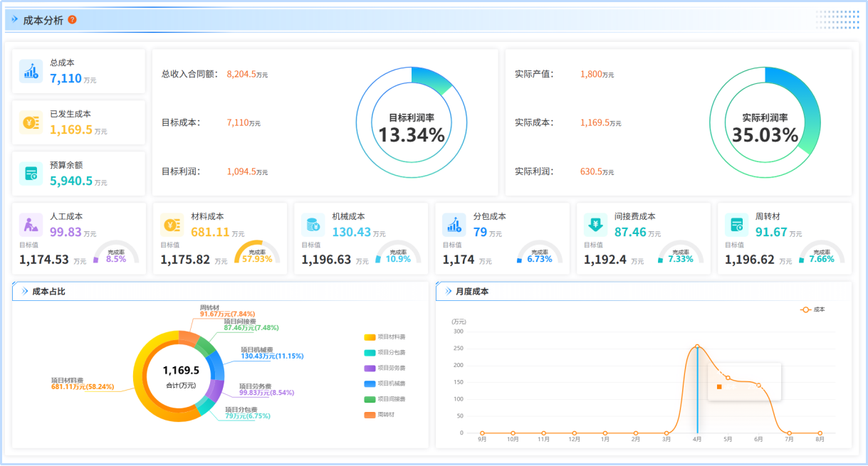The image size is (868, 466).
Task: Click the 项目劳务费 99.83万元 pie label
Action: click(266, 389)
